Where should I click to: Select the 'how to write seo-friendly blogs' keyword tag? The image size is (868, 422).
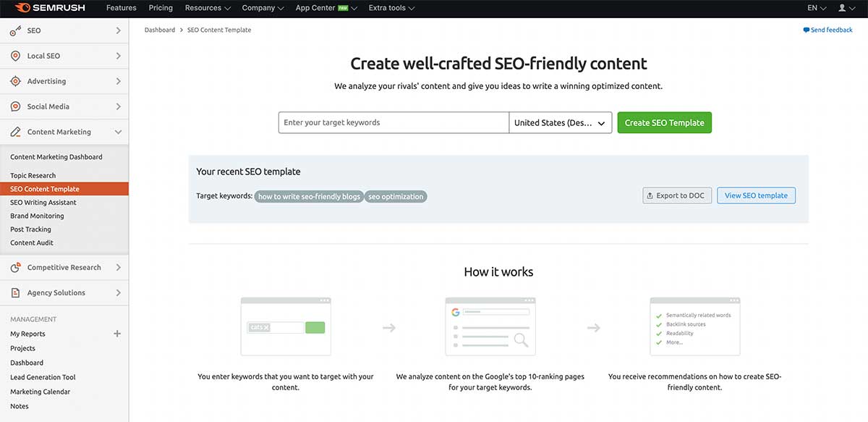309,196
